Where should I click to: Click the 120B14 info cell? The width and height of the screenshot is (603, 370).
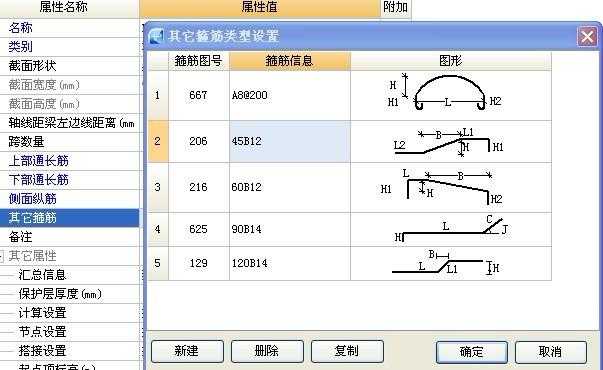point(290,263)
